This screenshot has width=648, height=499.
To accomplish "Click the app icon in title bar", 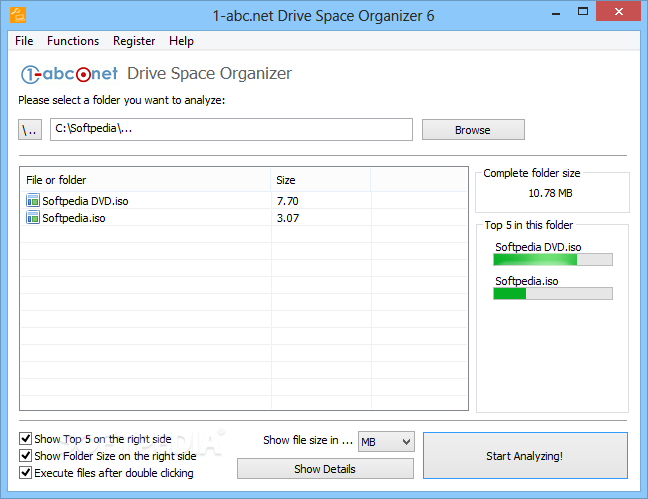I will pyautogui.click(x=18, y=15).
